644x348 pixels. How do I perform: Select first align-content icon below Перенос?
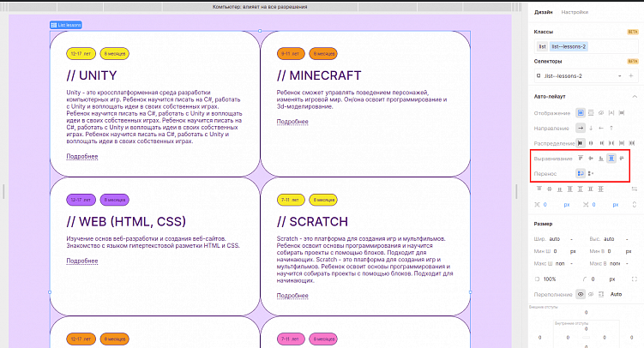[x=539, y=189]
